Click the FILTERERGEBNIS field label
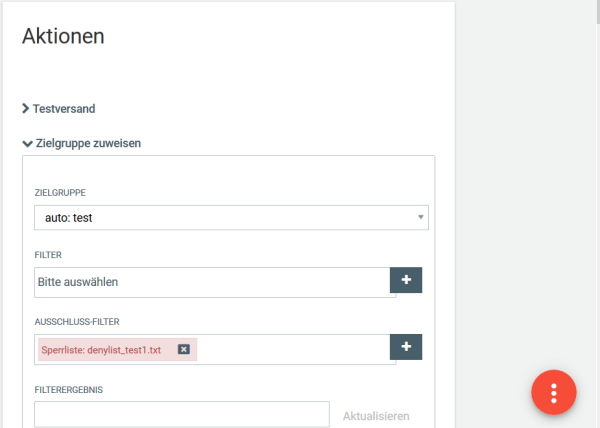 [x=68, y=390]
